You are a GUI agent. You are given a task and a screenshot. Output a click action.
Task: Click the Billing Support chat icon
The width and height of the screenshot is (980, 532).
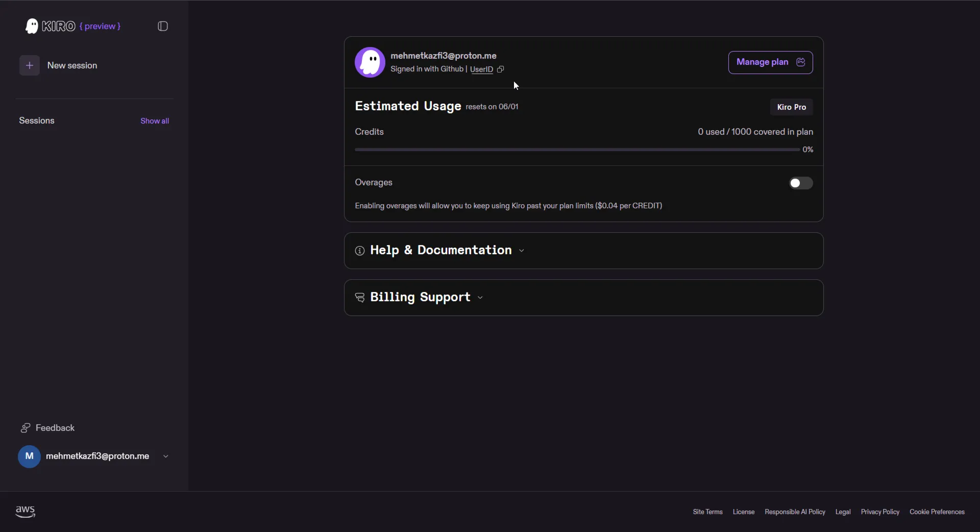pyautogui.click(x=360, y=298)
